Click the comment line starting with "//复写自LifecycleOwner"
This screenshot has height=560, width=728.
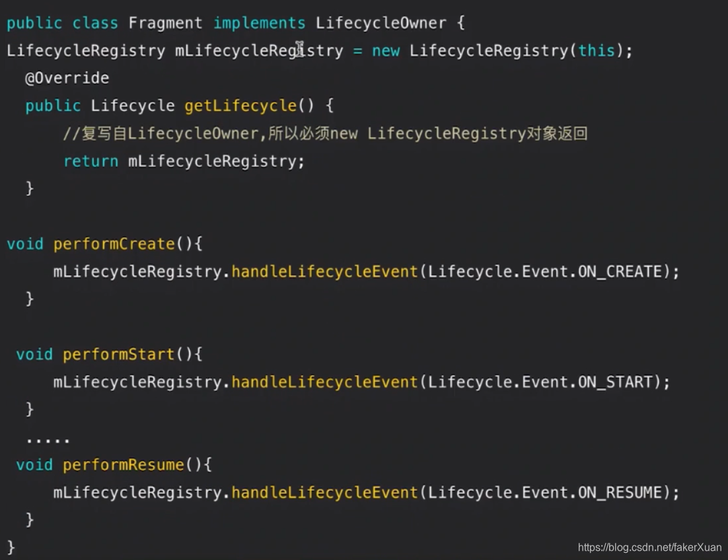326,133
